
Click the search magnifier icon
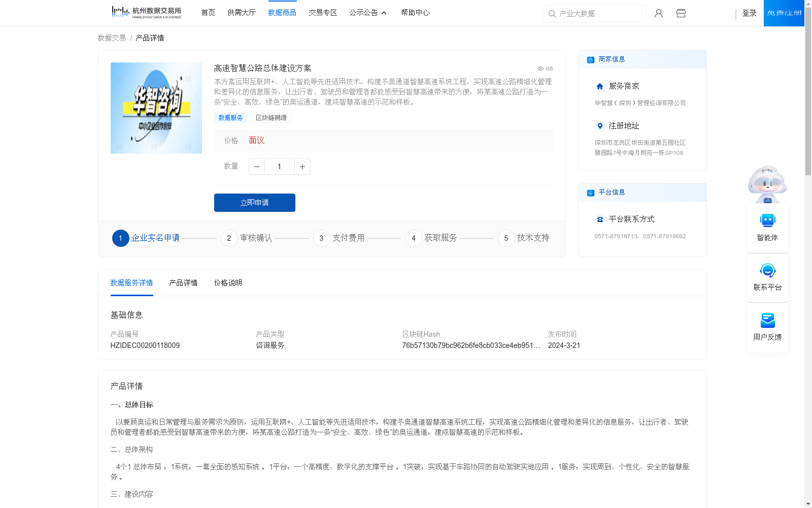(552, 14)
